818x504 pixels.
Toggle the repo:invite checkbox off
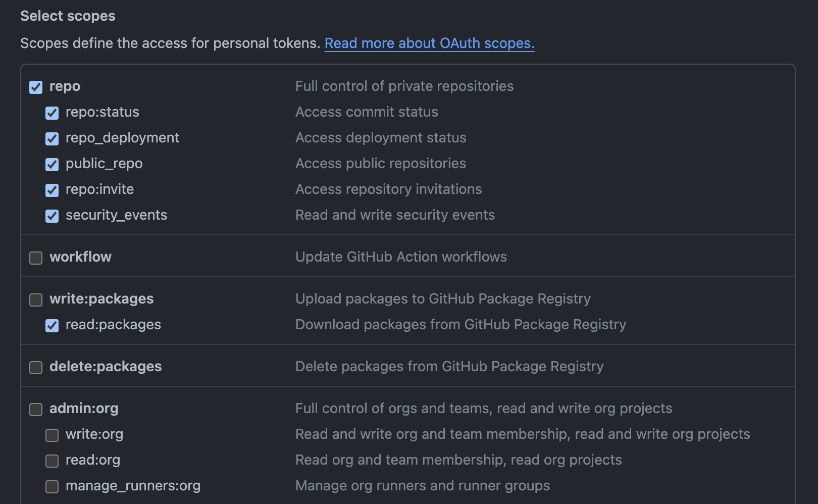pos(52,190)
